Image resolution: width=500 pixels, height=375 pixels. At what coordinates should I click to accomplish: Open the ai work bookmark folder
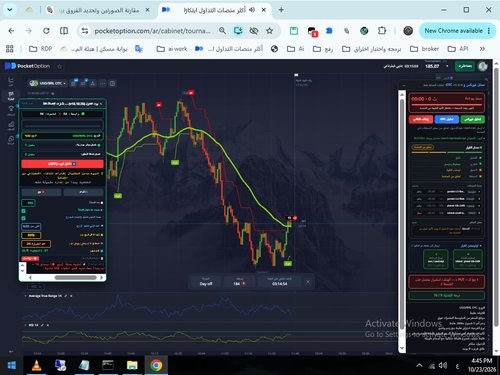(x=172, y=49)
